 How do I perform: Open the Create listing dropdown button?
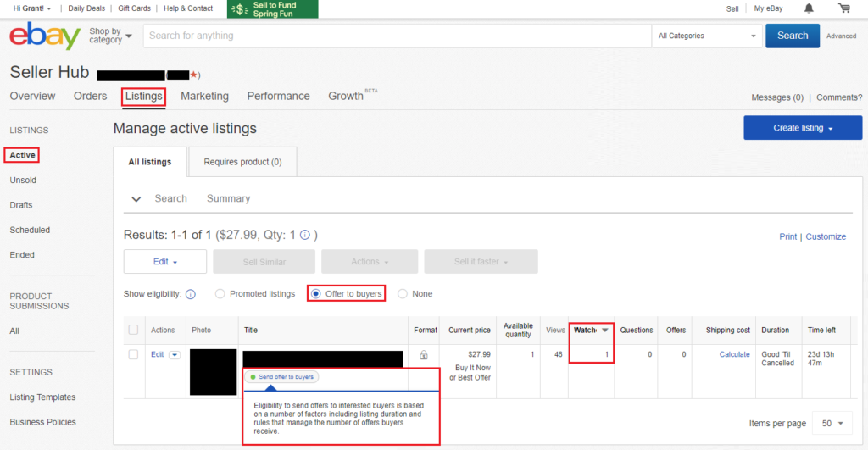[x=803, y=128]
